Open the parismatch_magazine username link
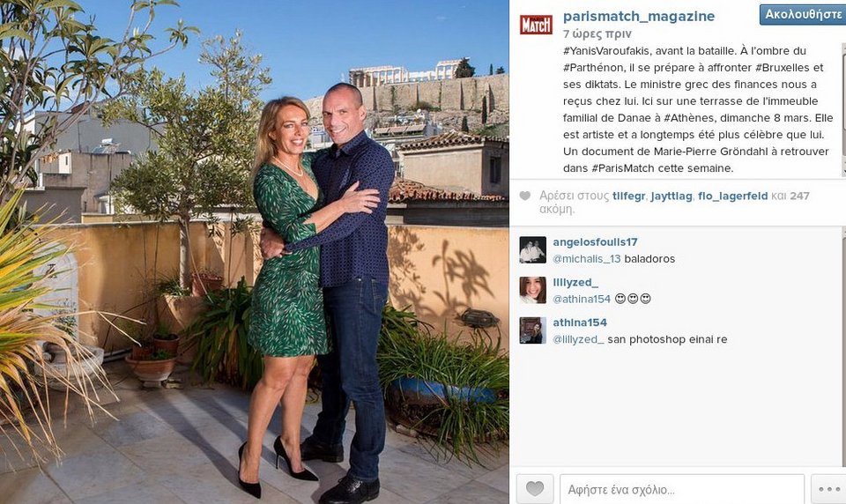The width and height of the screenshot is (846, 504). pyautogui.click(x=639, y=16)
